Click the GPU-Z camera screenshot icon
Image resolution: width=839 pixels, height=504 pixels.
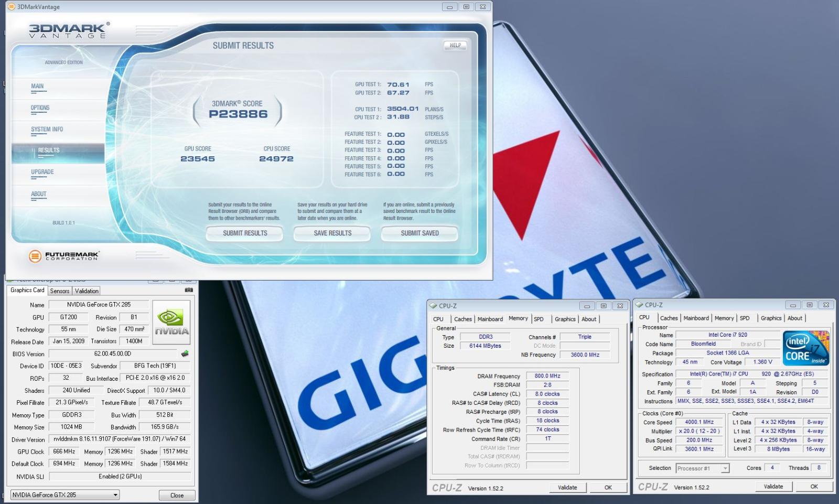189,290
